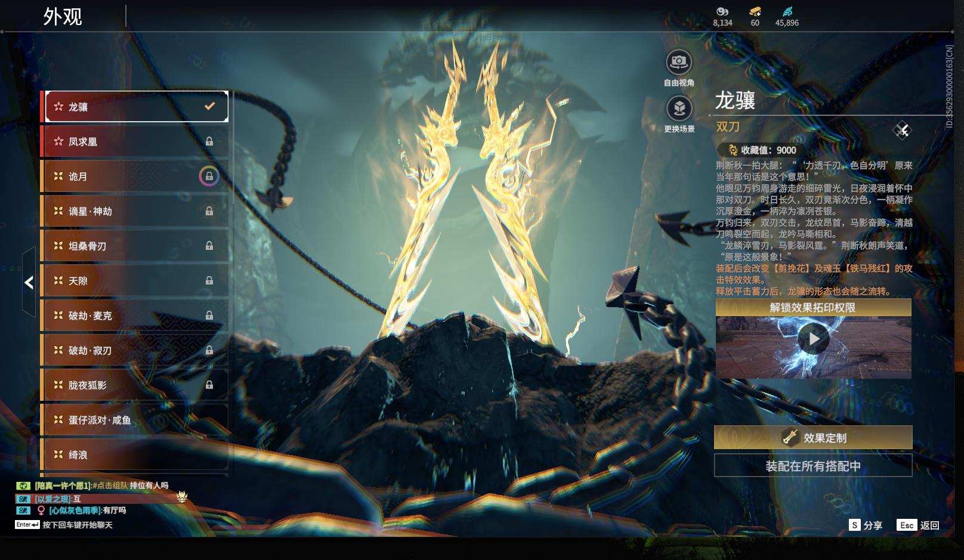Click the star icon on 龙骧 row
This screenshot has width=964, height=560.
tap(58, 107)
